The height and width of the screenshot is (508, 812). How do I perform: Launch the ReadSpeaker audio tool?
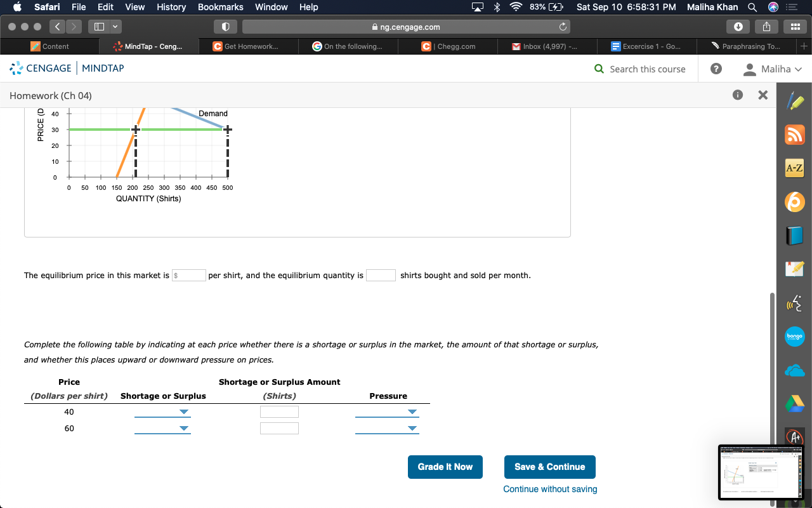click(x=794, y=303)
